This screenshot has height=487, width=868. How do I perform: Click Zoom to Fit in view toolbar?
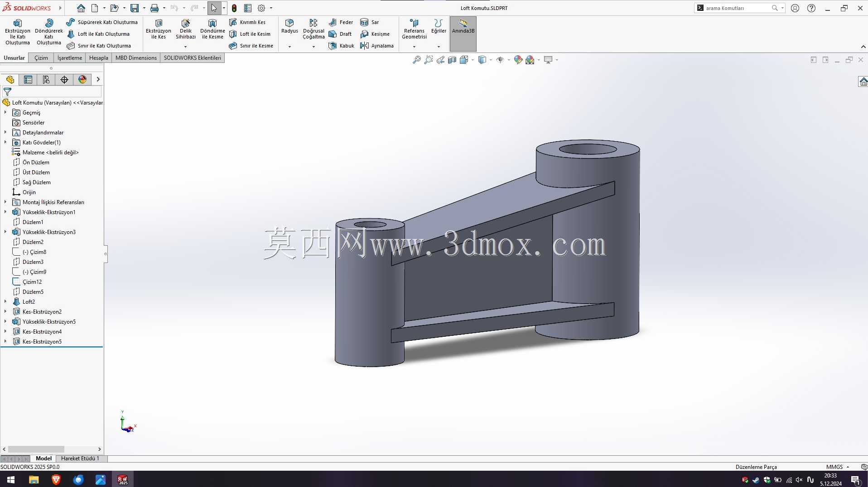[x=417, y=60]
